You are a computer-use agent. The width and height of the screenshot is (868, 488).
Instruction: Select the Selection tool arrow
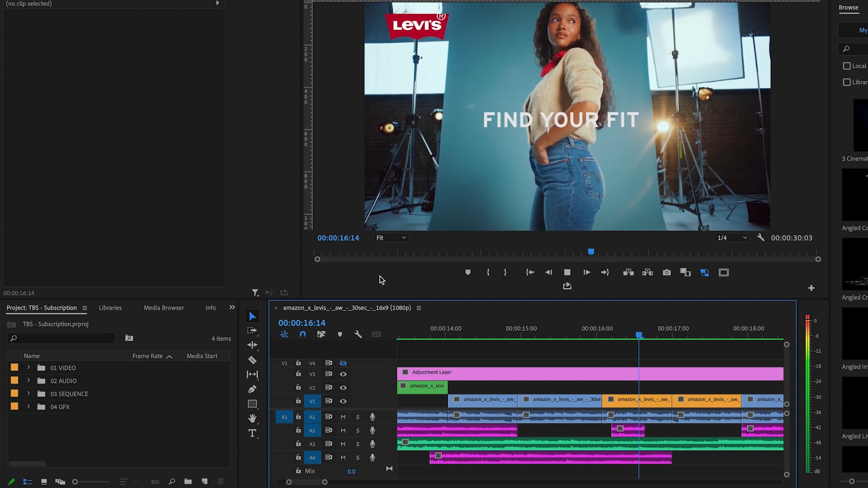(x=252, y=316)
